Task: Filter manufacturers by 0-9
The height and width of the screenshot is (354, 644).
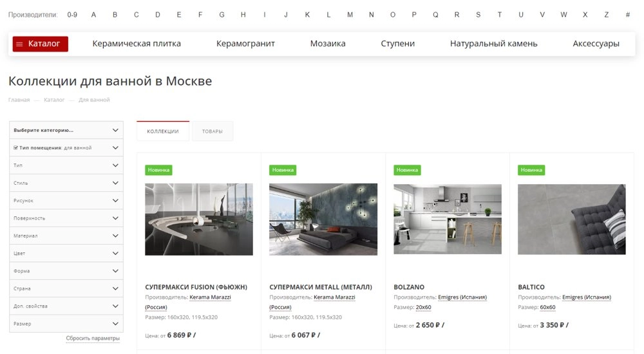Action: (72, 15)
